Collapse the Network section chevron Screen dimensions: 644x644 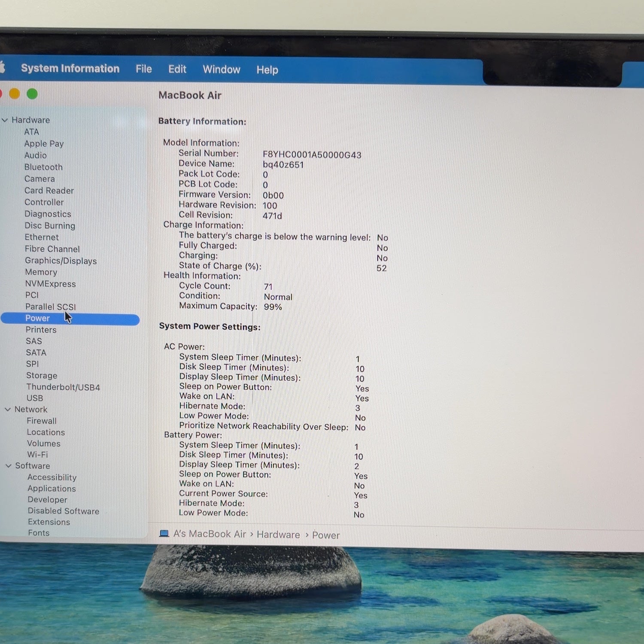point(8,410)
